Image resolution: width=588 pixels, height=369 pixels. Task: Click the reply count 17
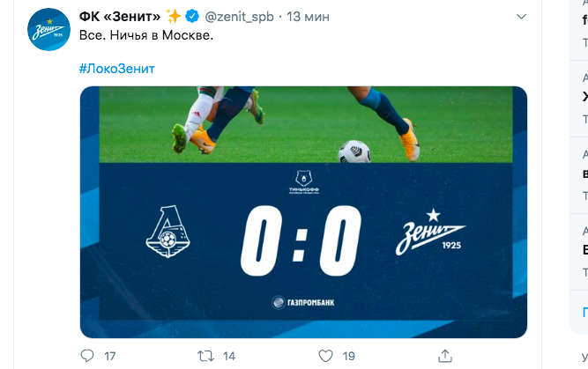pyautogui.click(x=110, y=356)
